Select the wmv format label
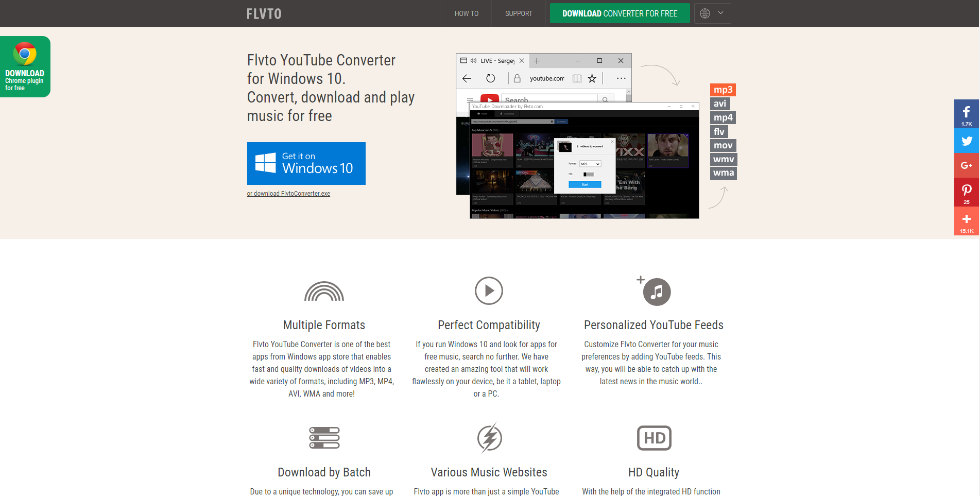This screenshot has height=496, width=980. [x=724, y=159]
